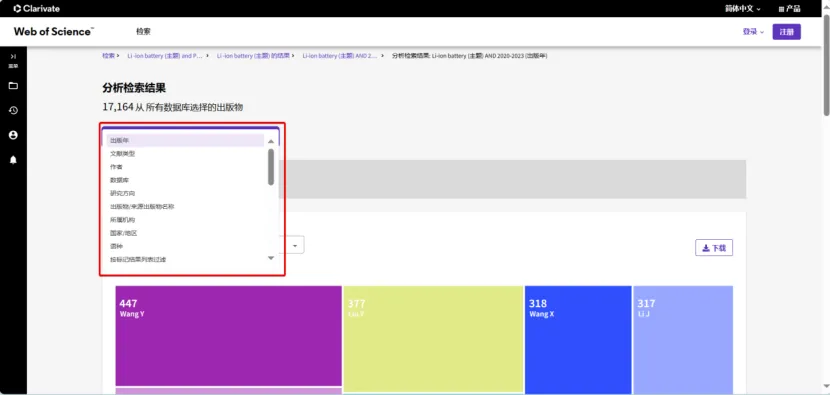The width and height of the screenshot is (830, 395).
Task: Click the '17,164 从 所有数据库选择的出版物' text
Action: (173, 107)
